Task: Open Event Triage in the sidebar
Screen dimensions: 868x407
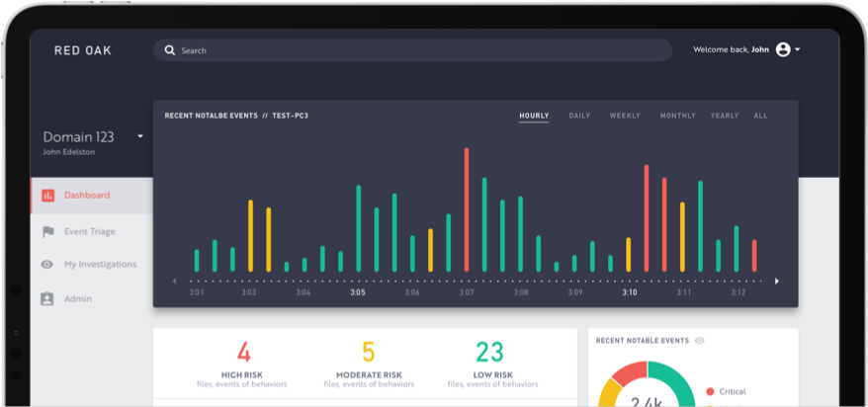Action: coord(90,232)
